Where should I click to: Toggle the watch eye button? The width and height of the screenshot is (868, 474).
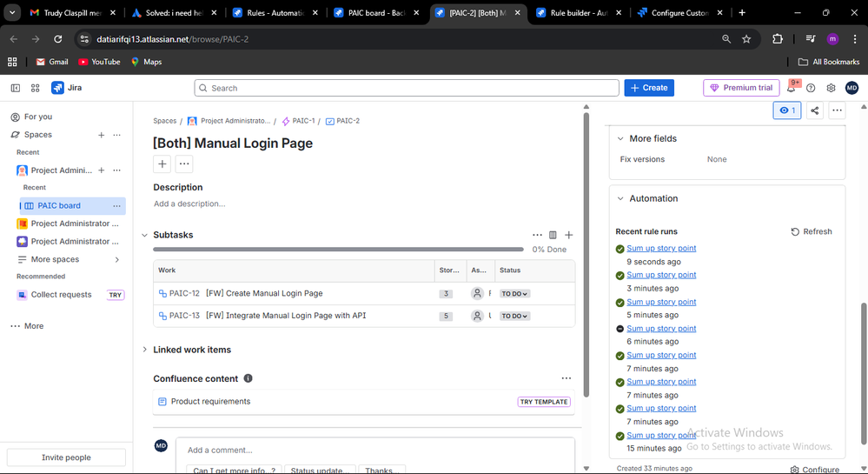click(787, 110)
